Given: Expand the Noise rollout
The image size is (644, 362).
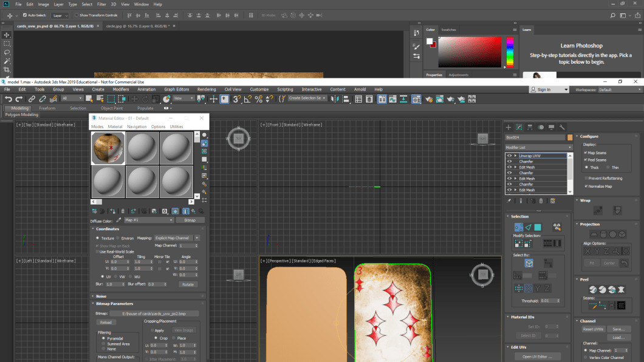Looking at the screenshot, I should coord(101,296).
